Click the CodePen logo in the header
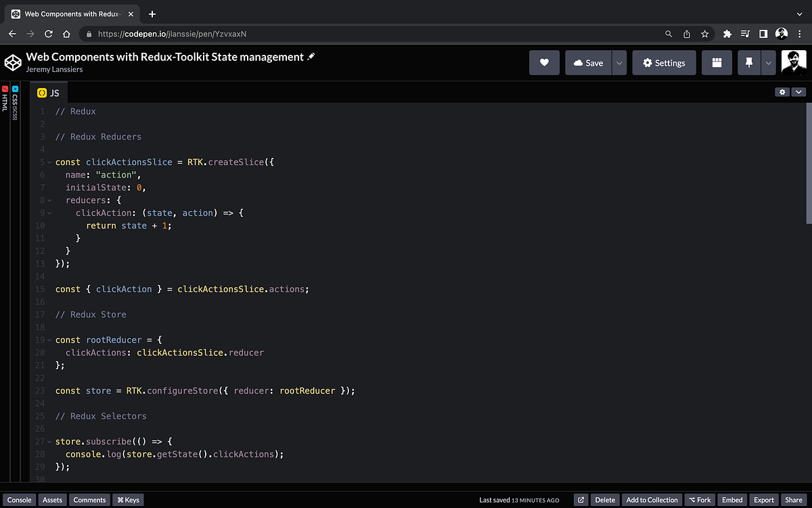Screen dimensions: 812x508 [x=12, y=62]
